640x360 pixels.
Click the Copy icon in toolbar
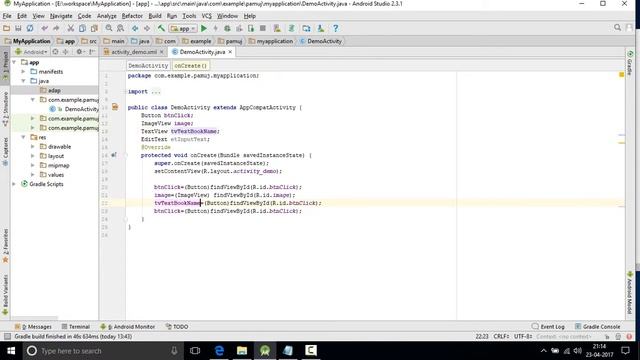click(82, 28)
